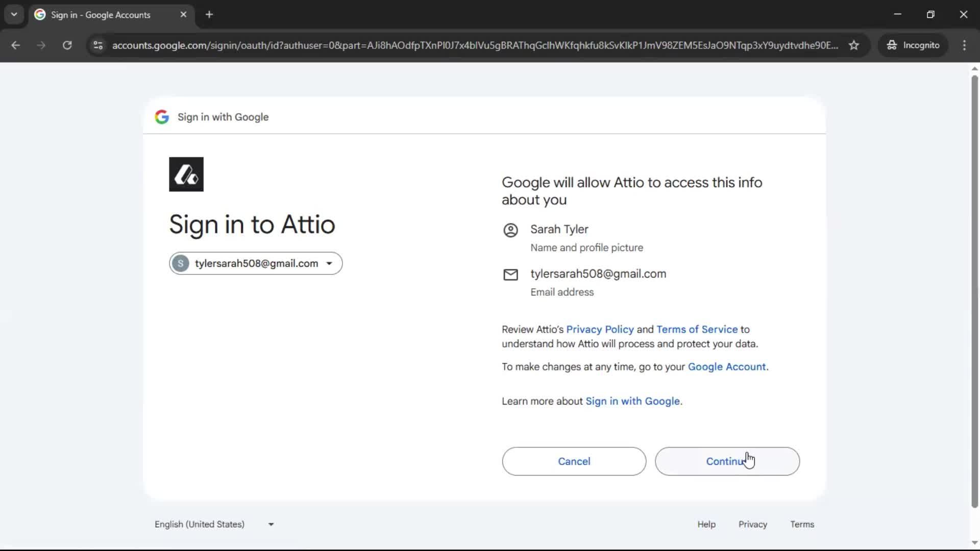Bookmark this page with the star icon
The height and width of the screenshot is (551, 980).
coord(854,45)
